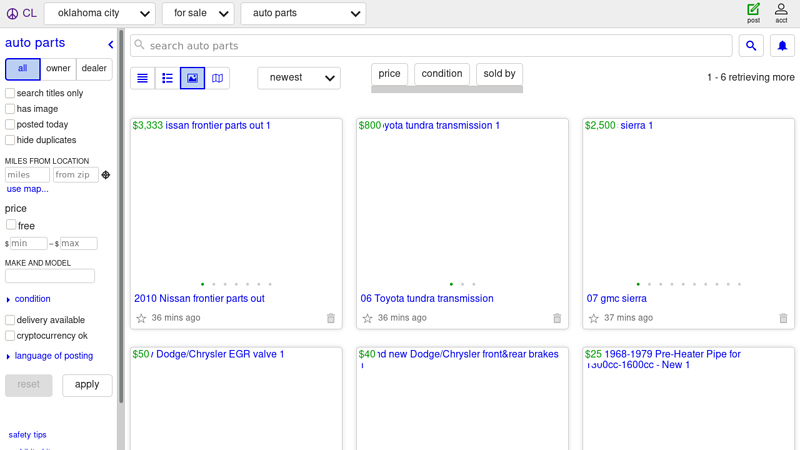This screenshot has height=450, width=800.
Task: Click the bell save-search alert icon
Action: tap(782, 46)
